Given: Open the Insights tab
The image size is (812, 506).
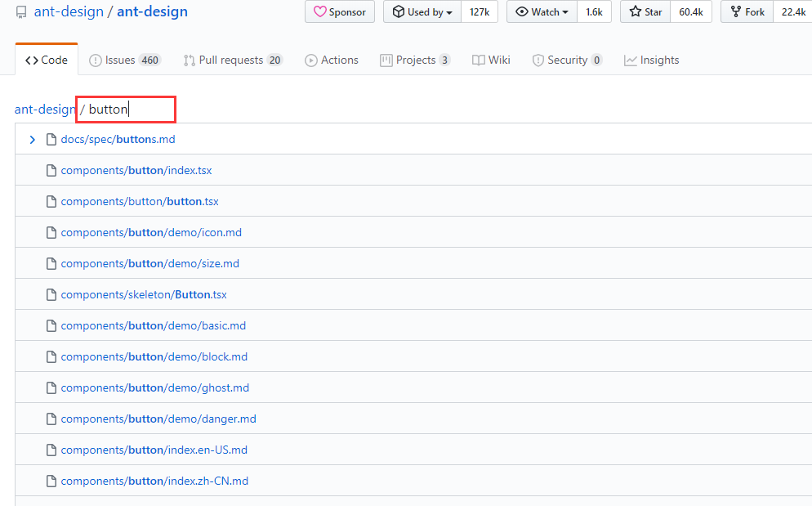Looking at the screenshot, I should pos(651,60).
